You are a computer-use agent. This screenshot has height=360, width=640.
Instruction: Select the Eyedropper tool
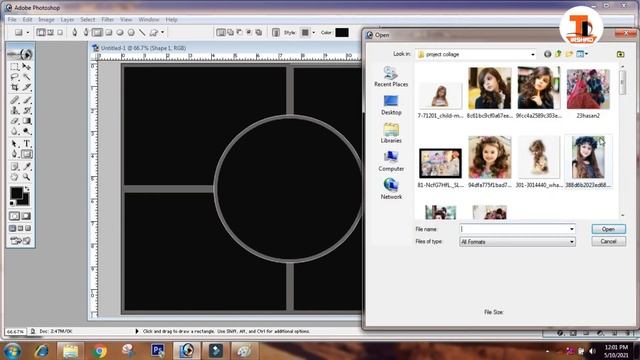(27, 167)
